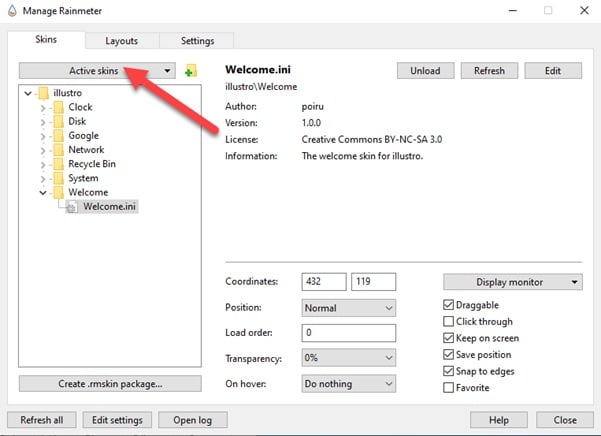Disable the Draggable checkbox
Viewport: 601px width, 436px height.
click(x=448, y=305)
